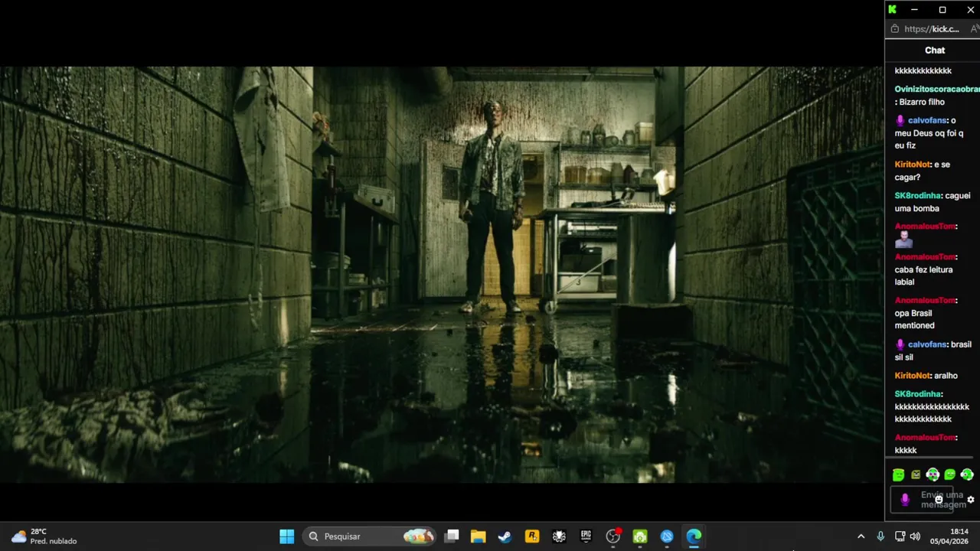The width and height of the screenshot is (980, 551).
Task: Click KiritoNot's name on 'aralho' message
Action: [912, 376]
